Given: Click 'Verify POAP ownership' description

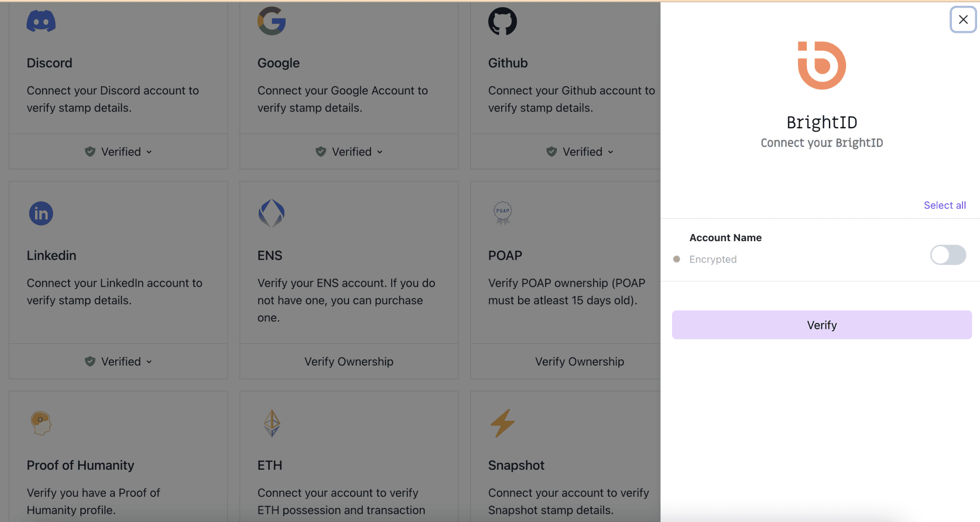Looking at the screenshot, I should 567,292.
